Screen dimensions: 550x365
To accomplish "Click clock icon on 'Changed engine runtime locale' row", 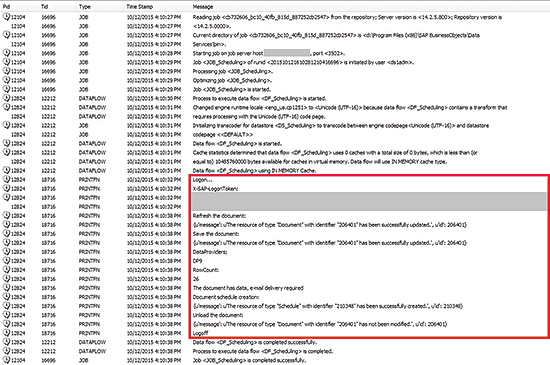I will tap(6, 107).
